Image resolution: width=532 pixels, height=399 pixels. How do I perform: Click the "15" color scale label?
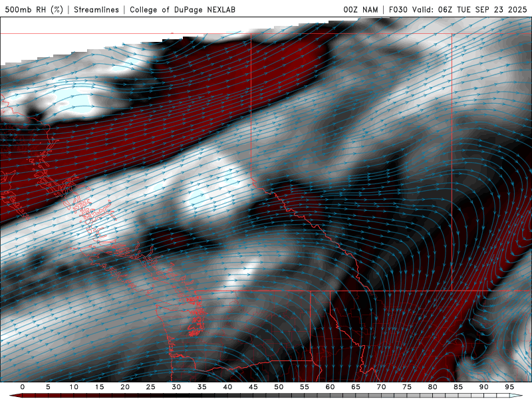tap(99, 387)
